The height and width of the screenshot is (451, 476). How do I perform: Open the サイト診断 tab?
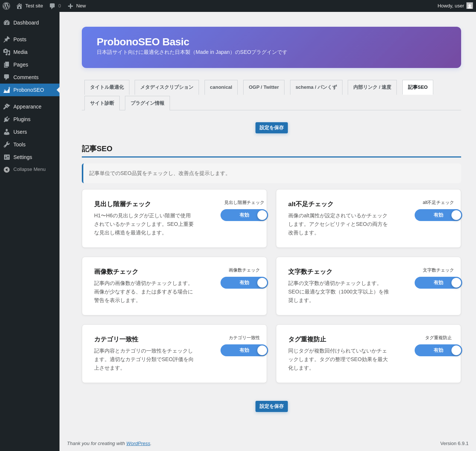coord(102,103)
